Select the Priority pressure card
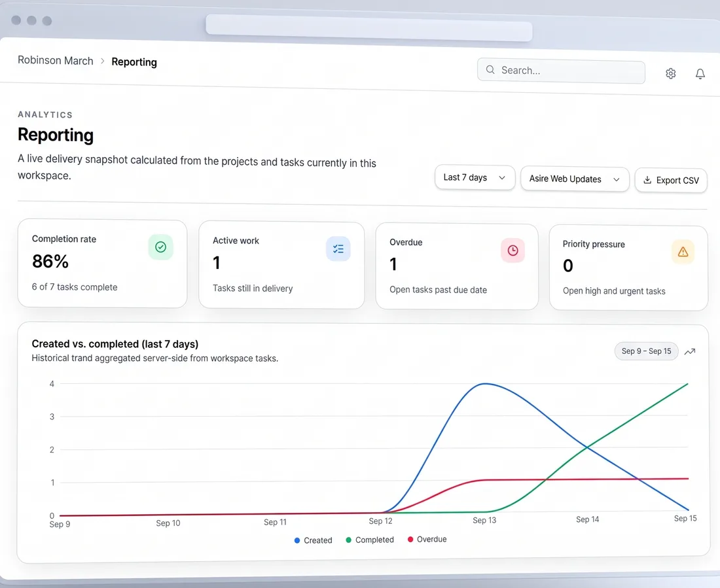This screenshot has width=720, height=588. (628, 268)
